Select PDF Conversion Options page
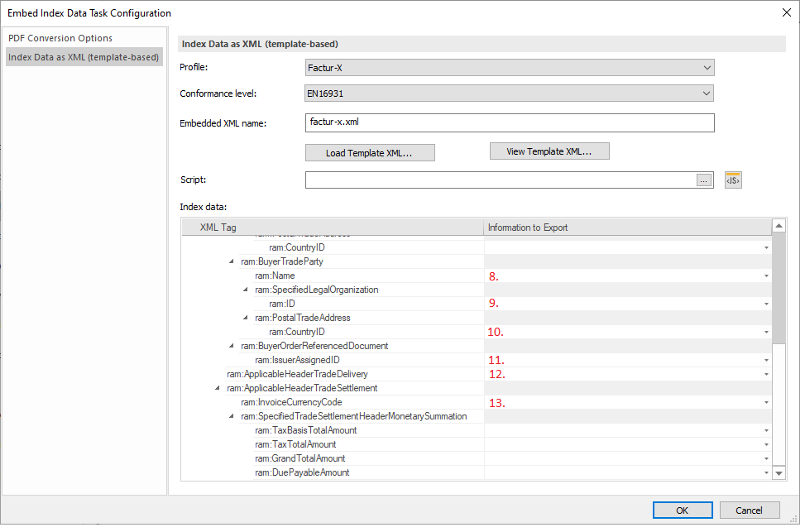Viewport: 805px width, 532px height. (x=60, y=38)
